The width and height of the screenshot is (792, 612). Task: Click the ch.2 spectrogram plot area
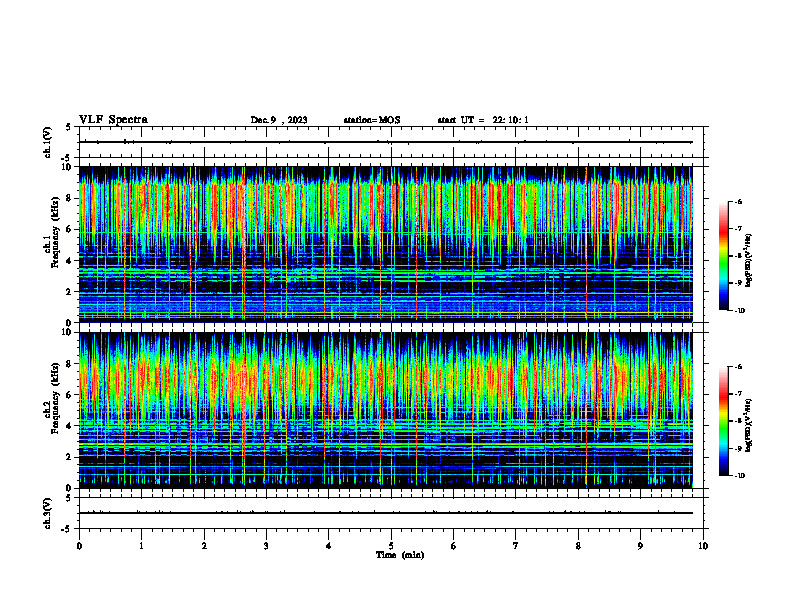coord(385,410)
